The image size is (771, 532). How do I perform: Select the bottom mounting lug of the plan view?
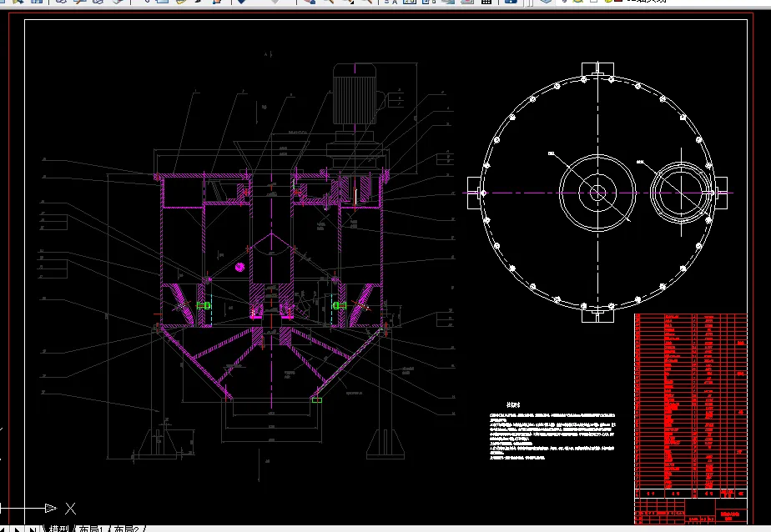coord(597,314)
